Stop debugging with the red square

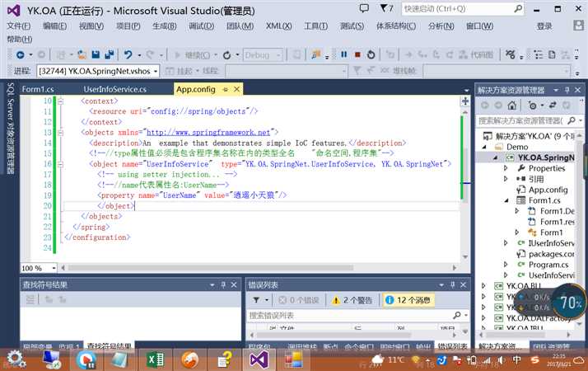(357, 54)
